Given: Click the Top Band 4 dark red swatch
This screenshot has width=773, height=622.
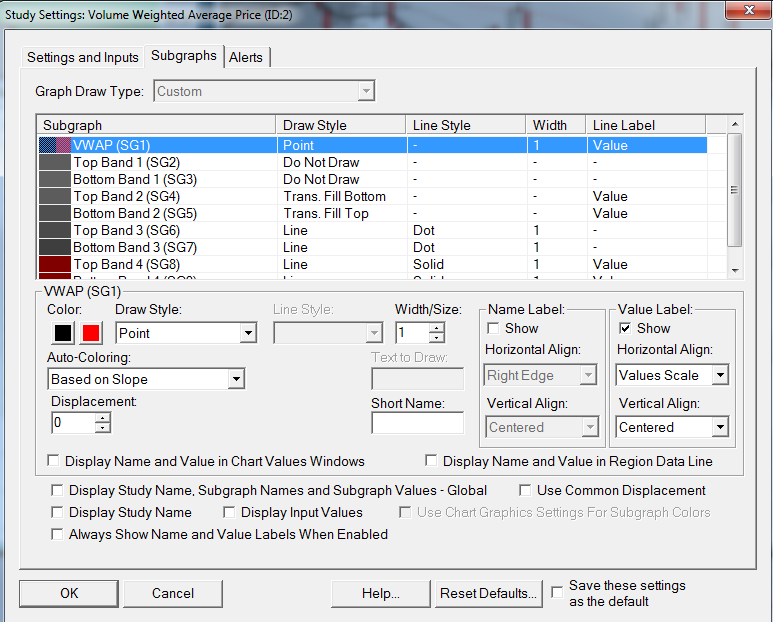Looking at the screenshot, I should tap(55, 264).
